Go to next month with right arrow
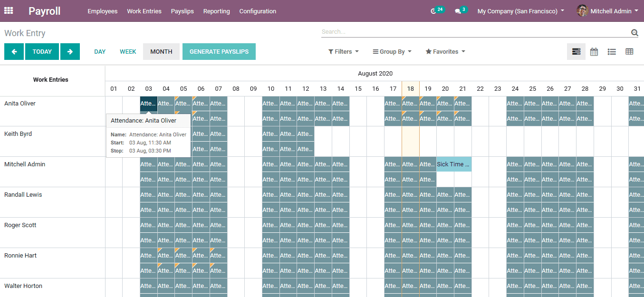644x297 pixels. [70, 52]
